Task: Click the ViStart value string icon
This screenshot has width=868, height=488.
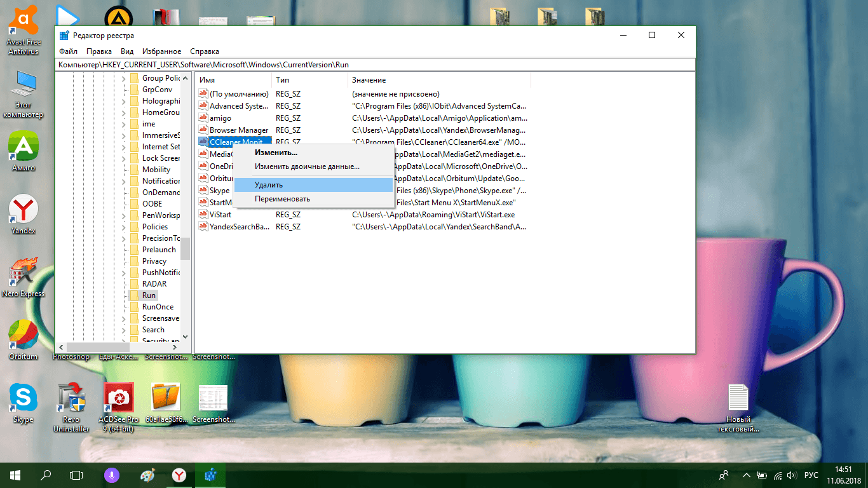Action: (203, 215)
